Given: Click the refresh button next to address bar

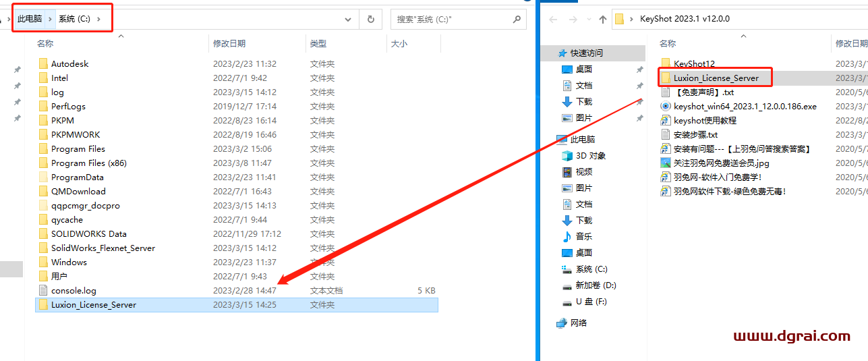Looking at the screenshot, I should (x=370, y=20).
